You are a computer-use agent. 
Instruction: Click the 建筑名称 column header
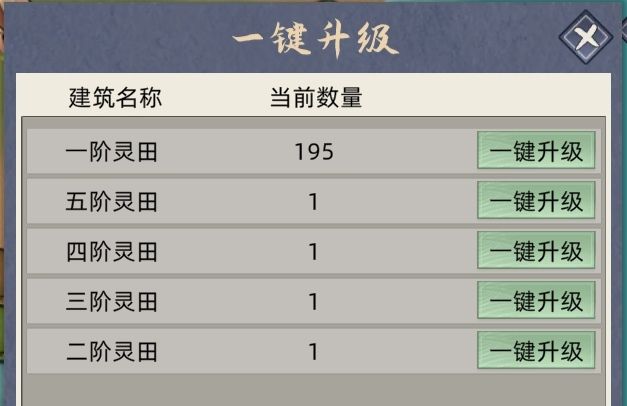(115, 98)
